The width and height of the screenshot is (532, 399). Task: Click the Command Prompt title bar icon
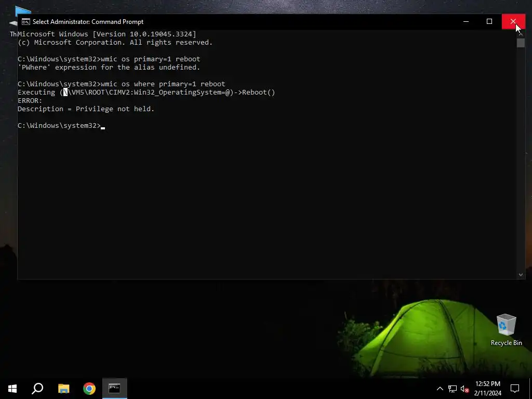(26, 22)
